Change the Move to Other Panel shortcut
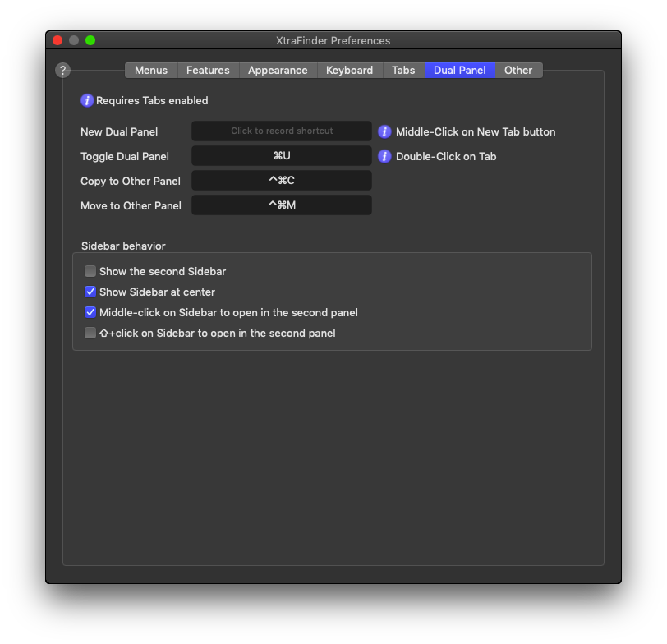The height and width of the screenshot is (644, 667). click(x=282, y=205)
